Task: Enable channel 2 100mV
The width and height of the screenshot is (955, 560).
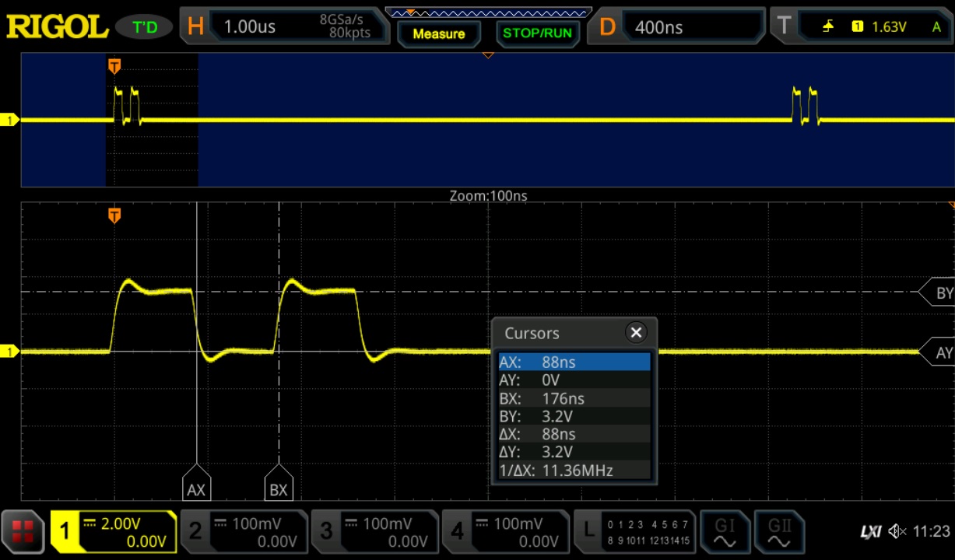Action: click(244, 531)
